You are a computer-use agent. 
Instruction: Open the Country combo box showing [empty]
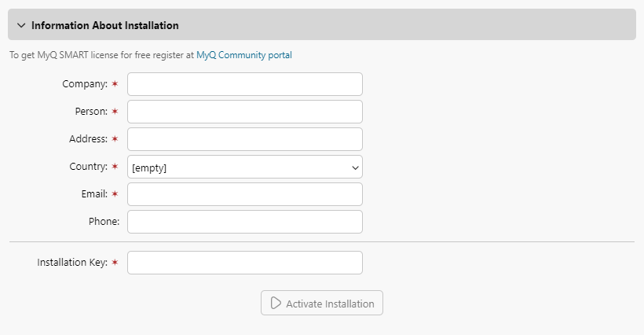pos(236,167)
